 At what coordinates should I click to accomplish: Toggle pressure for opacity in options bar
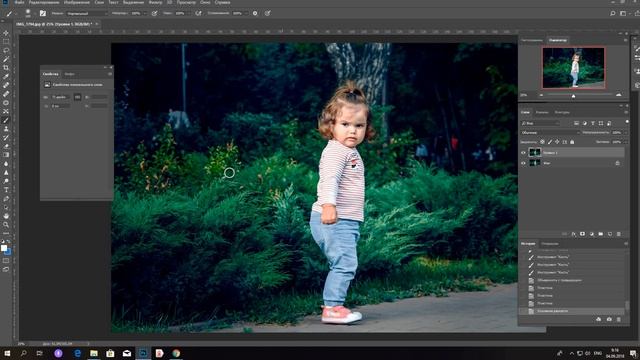point(154,13)
